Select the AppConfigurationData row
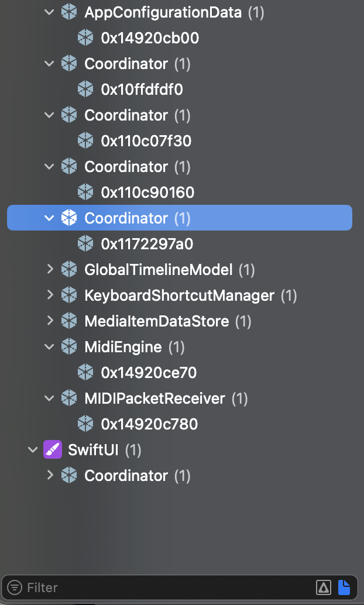 tap(180, 12)
